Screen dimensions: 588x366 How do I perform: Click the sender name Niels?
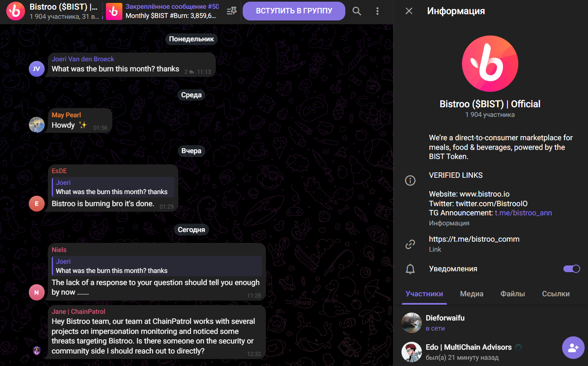point(59,250)
